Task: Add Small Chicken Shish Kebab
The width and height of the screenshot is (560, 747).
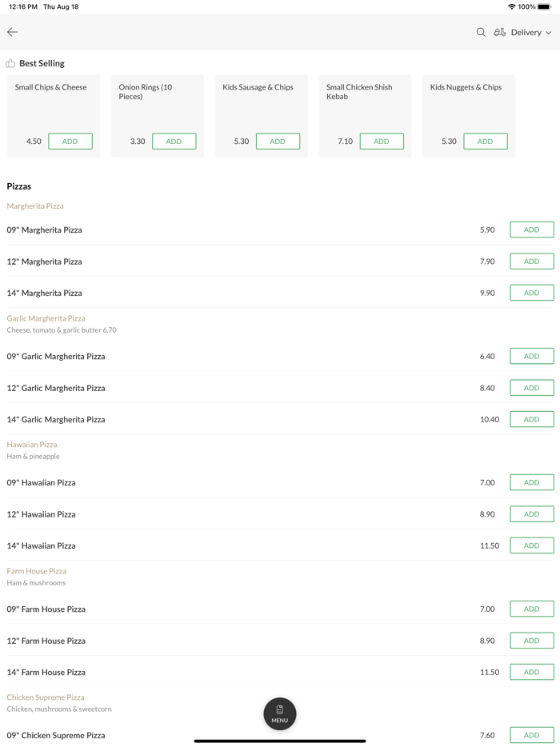Action: pyautogui.click(x=382, y=142)
